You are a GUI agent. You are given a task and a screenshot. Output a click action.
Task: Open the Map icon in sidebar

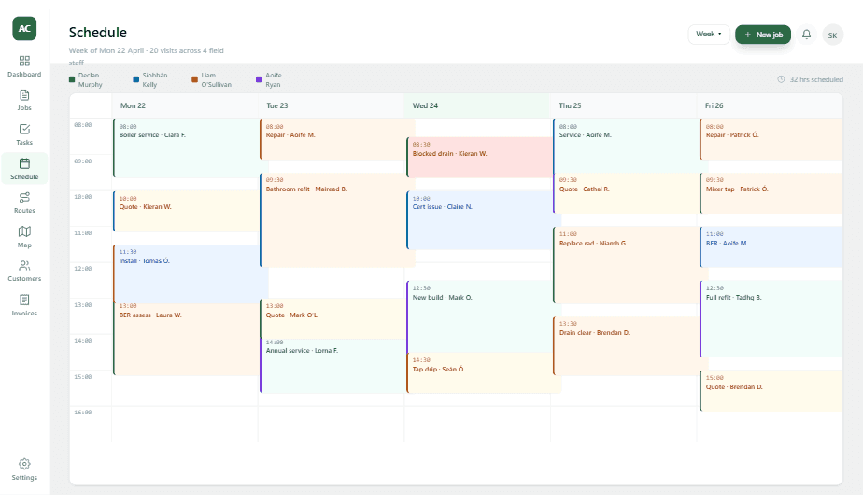pos(24,231)
